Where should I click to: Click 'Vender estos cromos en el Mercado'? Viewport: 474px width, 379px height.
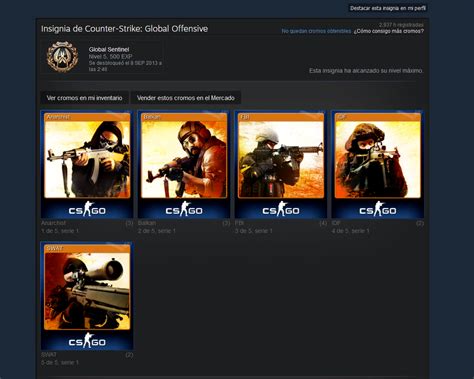pos(186,98)
